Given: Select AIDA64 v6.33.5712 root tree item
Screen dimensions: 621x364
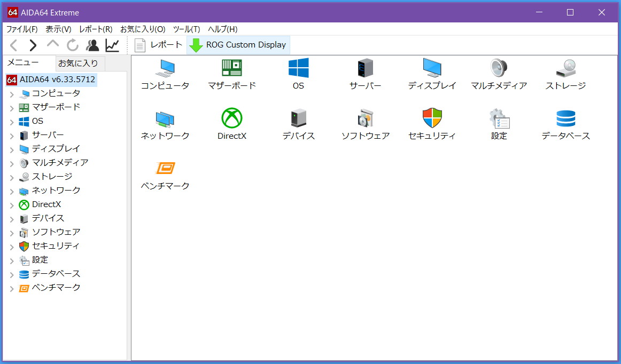Looking at the screenshot, I should [x=51, y=80].
